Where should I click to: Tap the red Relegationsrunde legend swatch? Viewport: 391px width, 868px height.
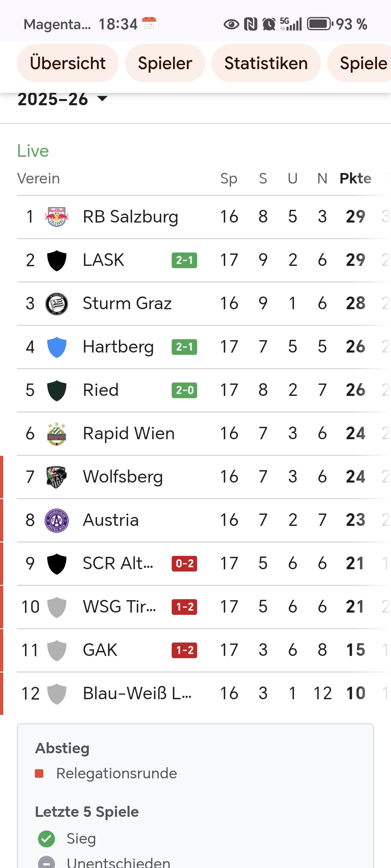tap(39, 774)
